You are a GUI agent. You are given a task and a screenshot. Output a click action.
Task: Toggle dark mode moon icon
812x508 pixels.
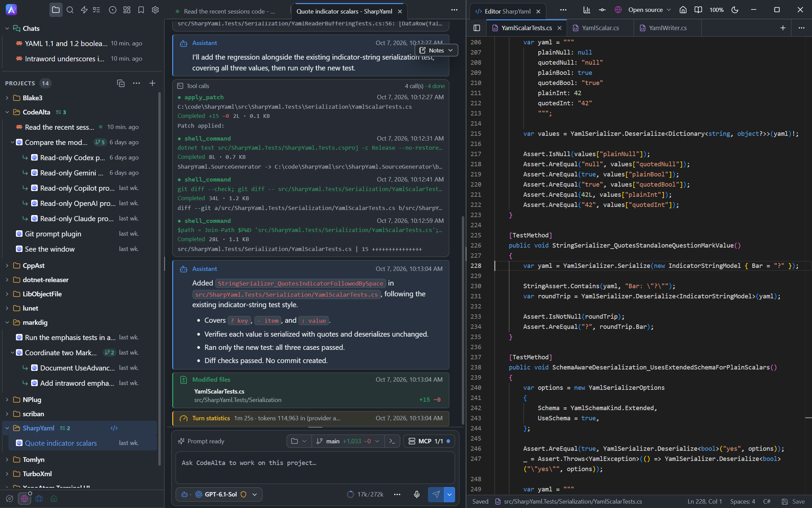(x=735, y=10)
